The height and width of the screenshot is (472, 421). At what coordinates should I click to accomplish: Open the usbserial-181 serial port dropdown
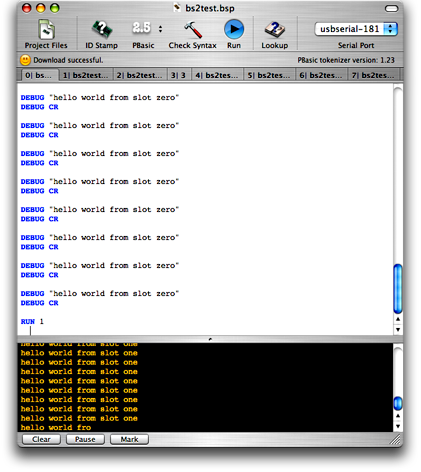pyautogui.click(x=356, y=29)
